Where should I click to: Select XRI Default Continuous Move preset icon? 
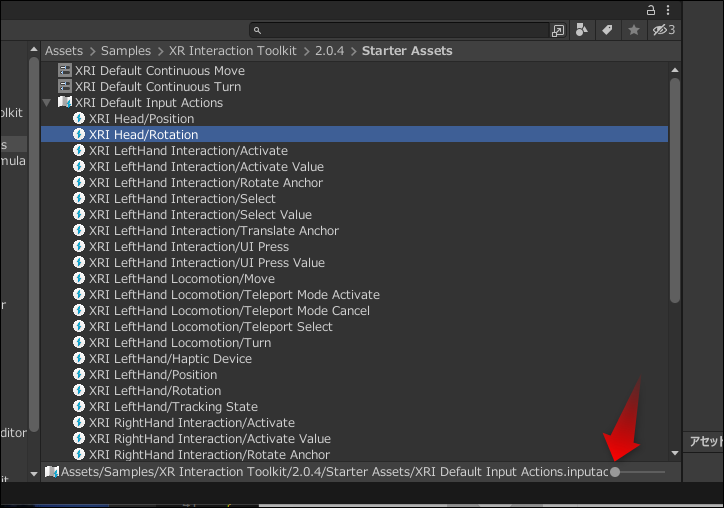pyautogui.click(x=65, y=70)
